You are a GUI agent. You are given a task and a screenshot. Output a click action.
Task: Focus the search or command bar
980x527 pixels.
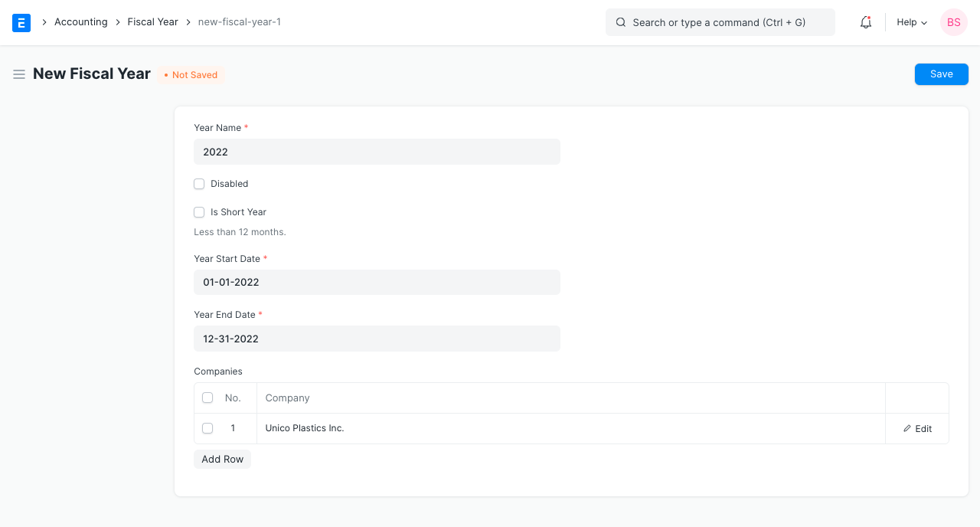[720, 22]
